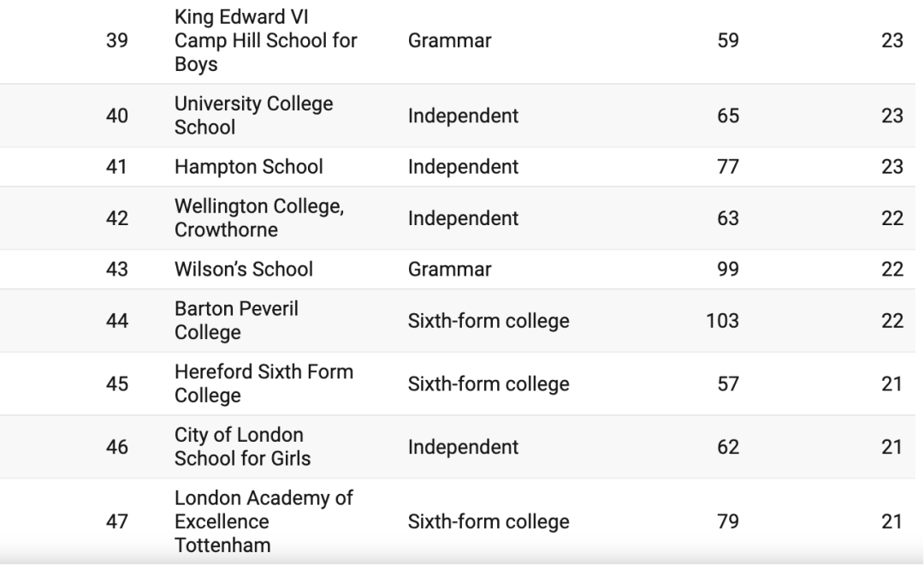Screen dimensions: 924x565
Task: Select Wellington College, Crowthorne in the table
Action: [x=258, y=218]
